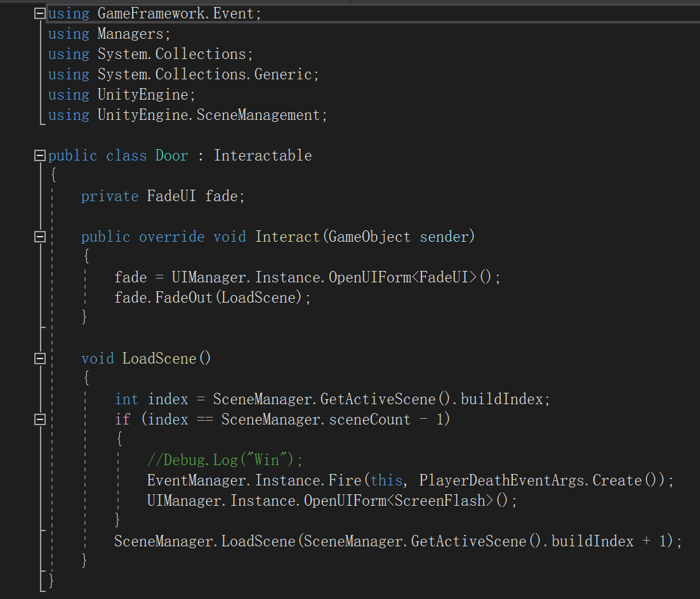
Task: Click the 'sender' parameter name
Action: click(x=444, y=237)
